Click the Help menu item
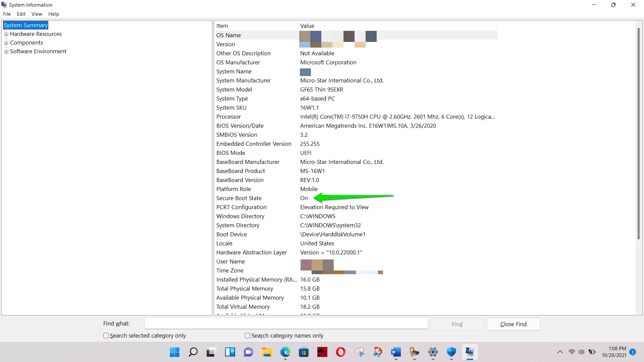The image size is (644, 362). click(x=53, y=14)
